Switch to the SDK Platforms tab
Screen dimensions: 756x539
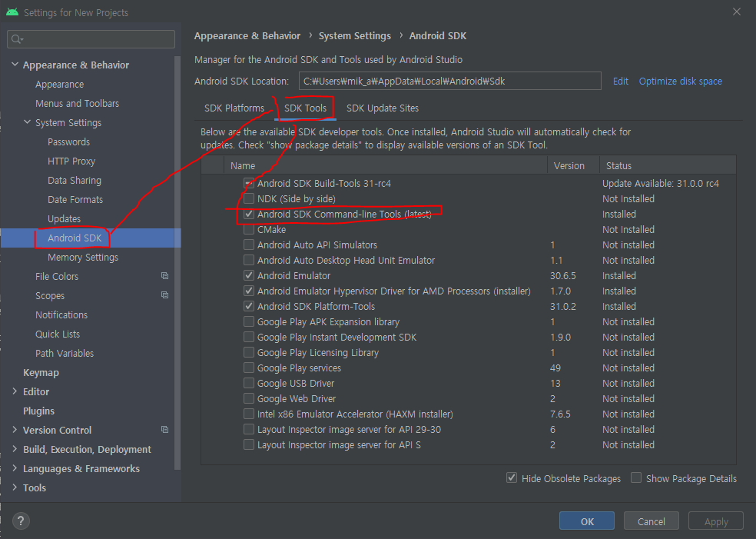point(234,108)
